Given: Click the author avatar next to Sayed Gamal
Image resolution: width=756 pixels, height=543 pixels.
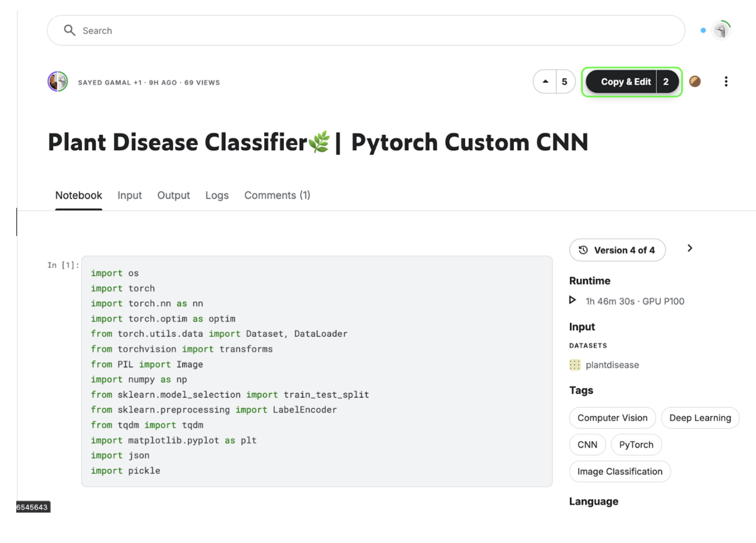Looking at the screenshot, I should point(58,82).
